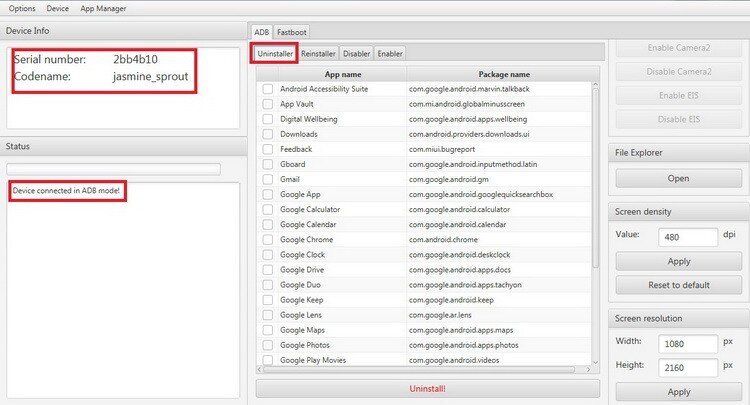The width and height of the screenshot is (750, 405).
Task: Open the App Manager menu
Action: 103,9
